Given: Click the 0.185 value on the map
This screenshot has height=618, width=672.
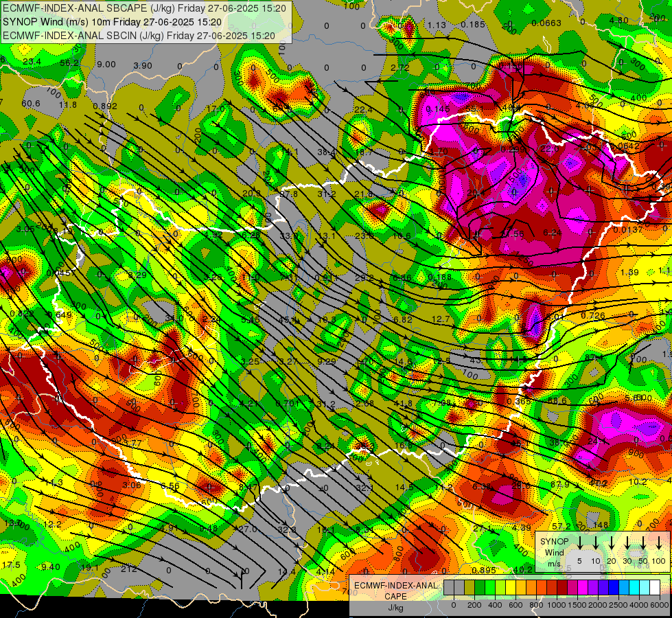Looking at the screenshot, I should (473, 25).
